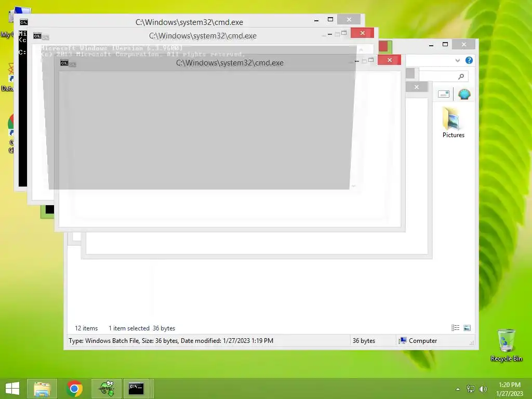532x399 pixels.
Task: Minimize the rearmost cmd.exe window
Action: [316, 20]
